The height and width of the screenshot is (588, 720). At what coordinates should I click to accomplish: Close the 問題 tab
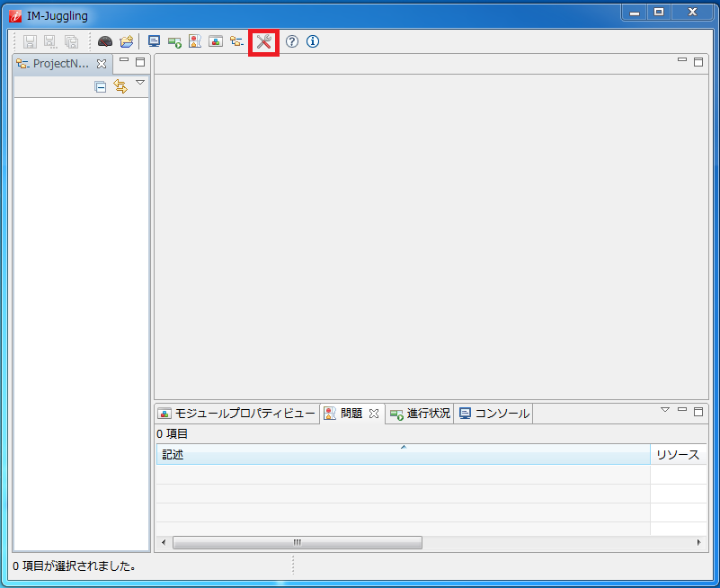pyautogui.click(x=374, y=414)
